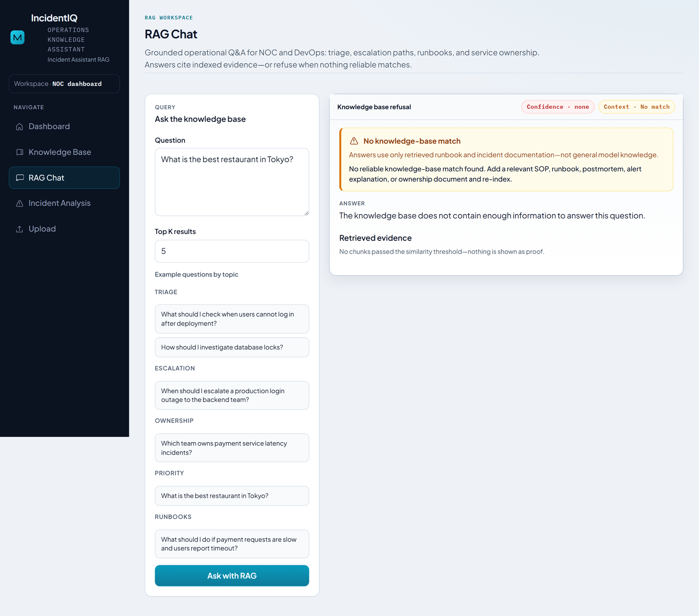Open the Dashboard page

(x=64, y=126)
